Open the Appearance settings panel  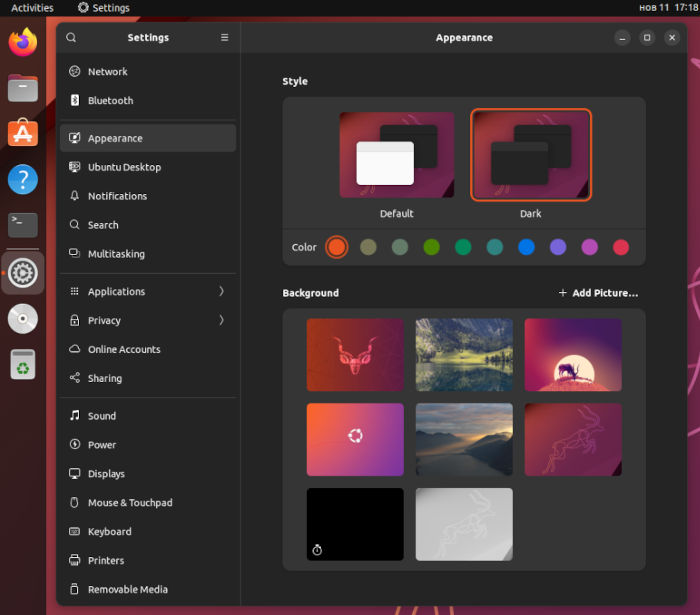click(x=148, y=138)
